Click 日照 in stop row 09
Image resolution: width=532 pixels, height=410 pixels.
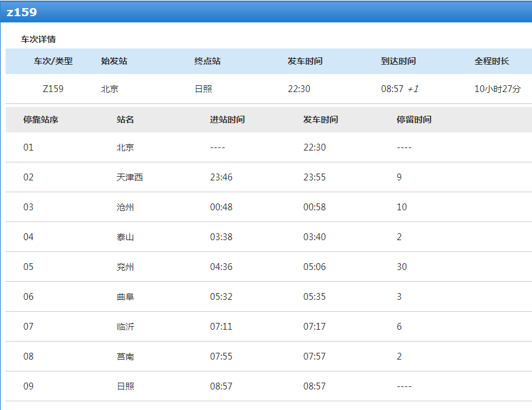tap(125, 386)
